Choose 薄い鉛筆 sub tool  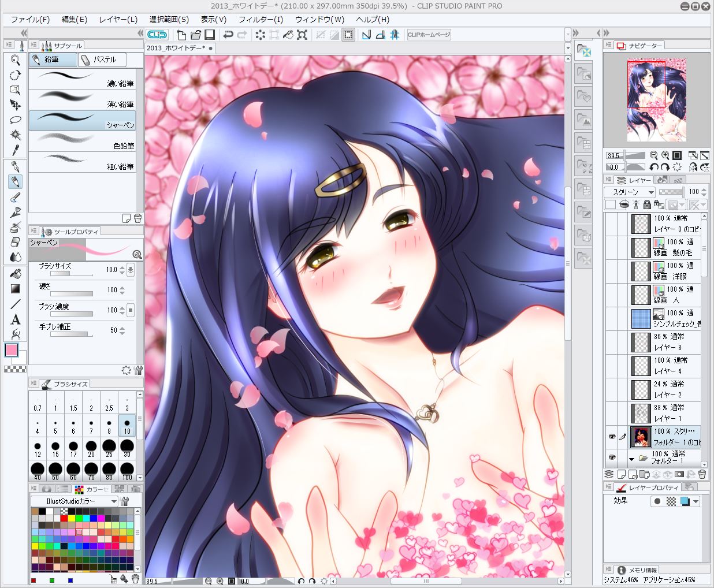click(x=82, y=100)
